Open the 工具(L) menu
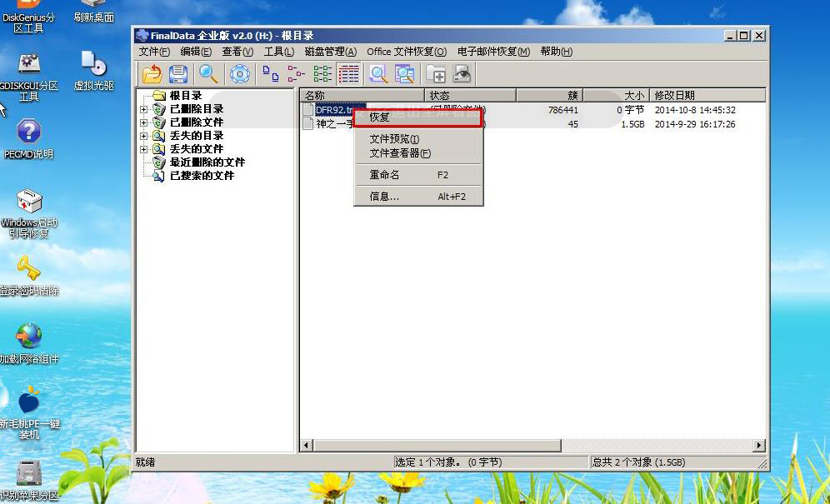The height and width of the screenshot is (504, 830). click(278, 52)
